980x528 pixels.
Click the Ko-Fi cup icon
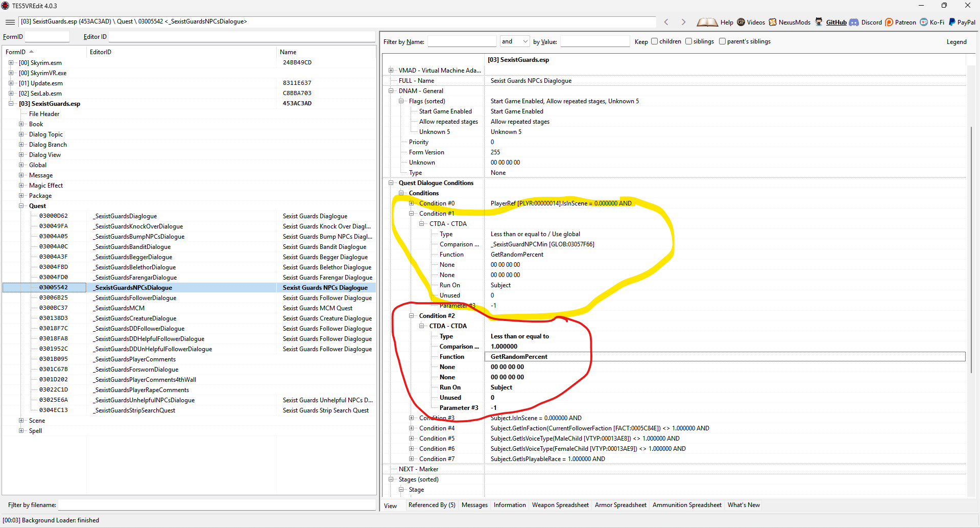click(924, 22)
